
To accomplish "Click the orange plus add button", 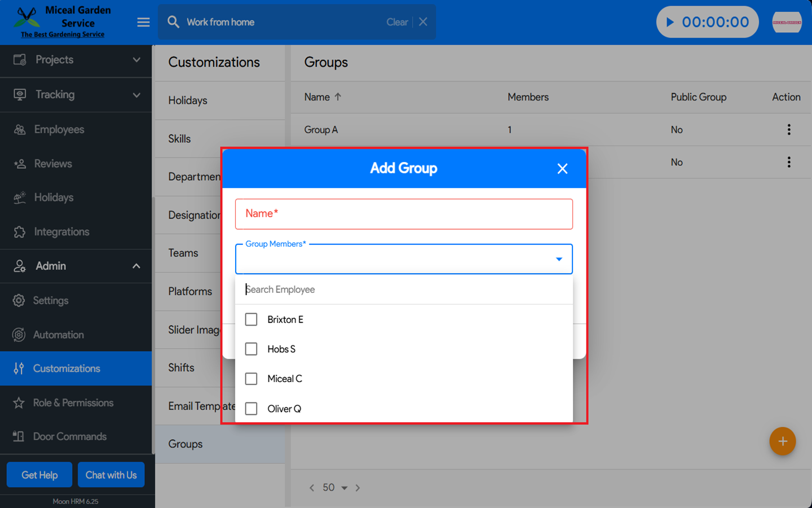I will click(x=782, y=441).
